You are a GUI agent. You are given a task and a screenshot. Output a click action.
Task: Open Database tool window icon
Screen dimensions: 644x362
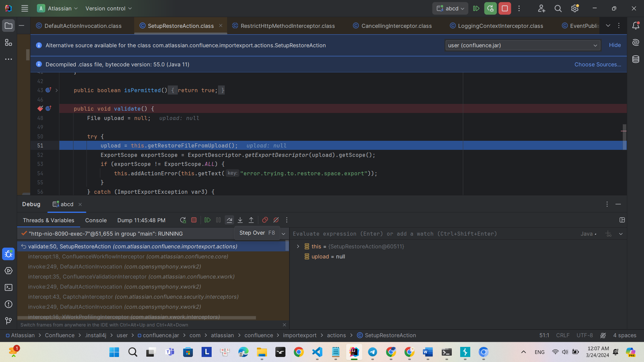coord(636,59)
